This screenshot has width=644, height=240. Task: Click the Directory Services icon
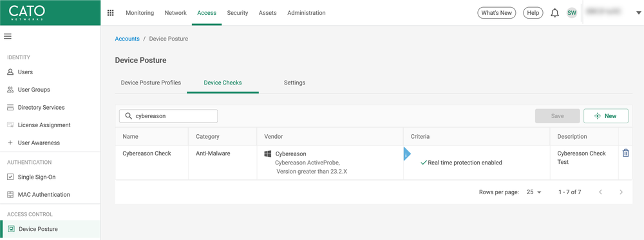pos(11,108)
